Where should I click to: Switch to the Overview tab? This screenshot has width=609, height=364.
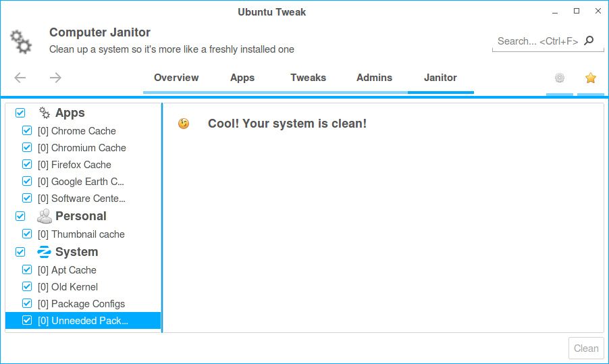[176, 78]
